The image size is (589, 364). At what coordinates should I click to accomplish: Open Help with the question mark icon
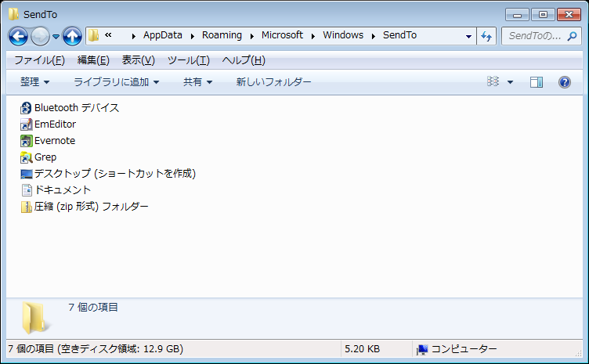[565, 82]
